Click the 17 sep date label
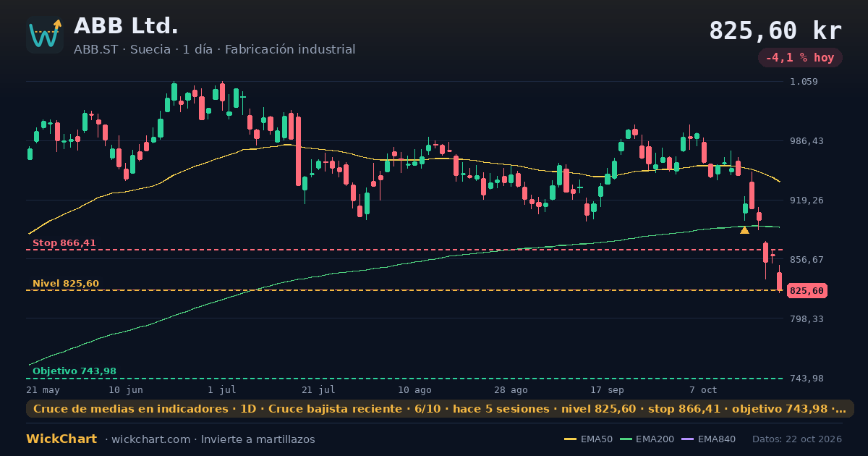Screen dimensions: 868x456 pos(607,389)
